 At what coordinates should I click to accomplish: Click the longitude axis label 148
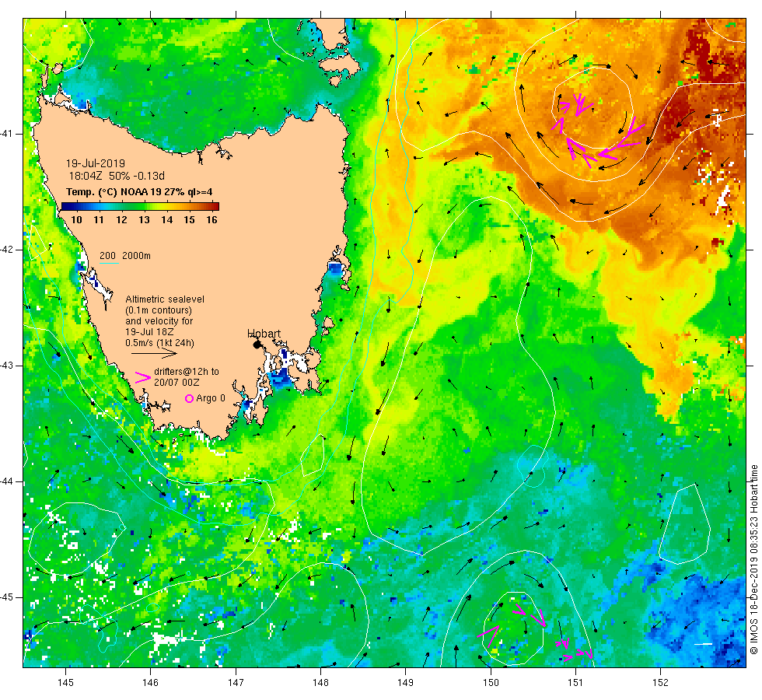pyautogui.click(x=320, y=683)
